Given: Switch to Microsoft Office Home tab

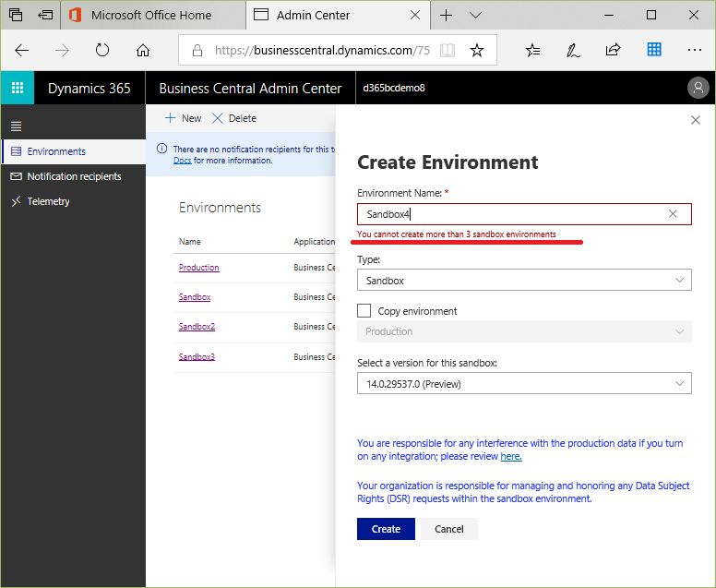Looking at the screenshot, I should pyautogui.click(x=153, y=15).
